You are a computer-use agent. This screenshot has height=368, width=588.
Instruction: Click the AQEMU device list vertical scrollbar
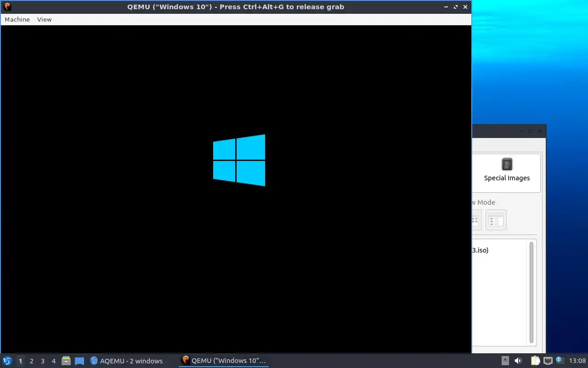point(531,292)
